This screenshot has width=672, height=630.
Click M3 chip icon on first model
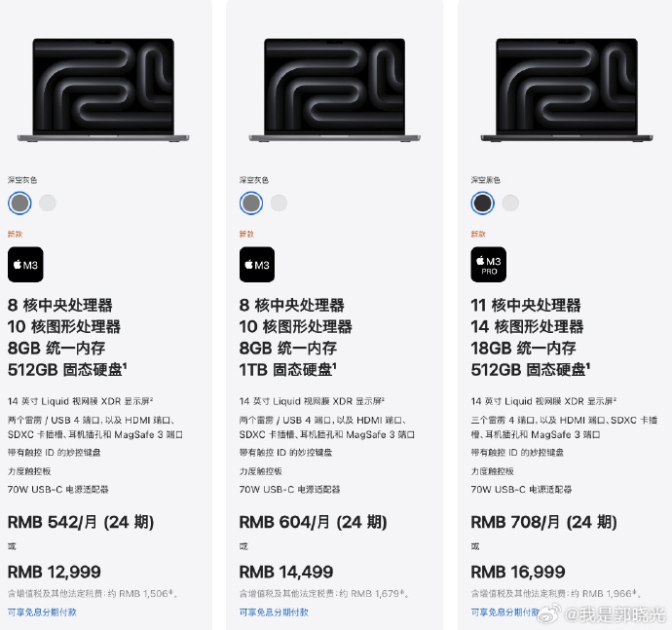25,265
